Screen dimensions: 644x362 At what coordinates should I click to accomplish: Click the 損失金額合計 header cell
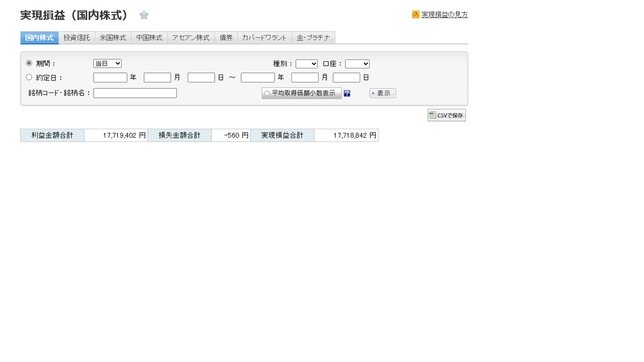click(180, 135)
